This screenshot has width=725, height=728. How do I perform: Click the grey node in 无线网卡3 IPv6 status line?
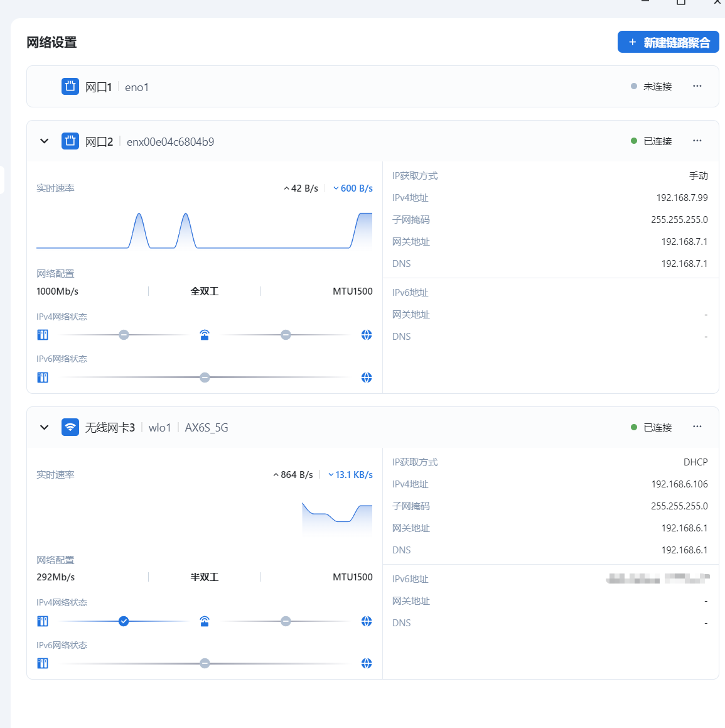[205, 663]
